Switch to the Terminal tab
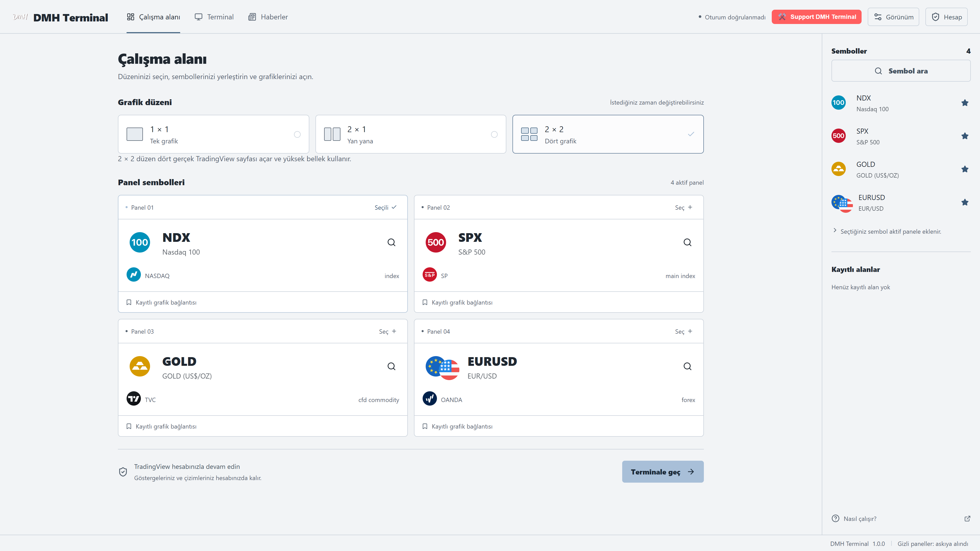Viewport: 980px width, 551px height. (214, 17)
